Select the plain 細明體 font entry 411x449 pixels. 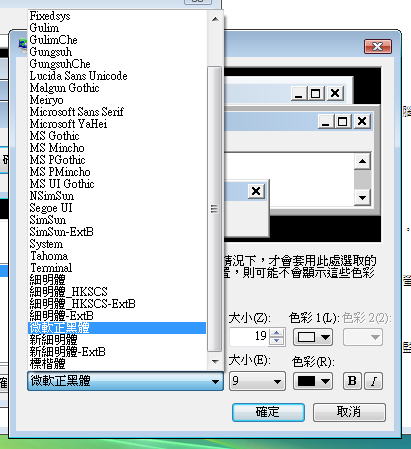(117, 280)
